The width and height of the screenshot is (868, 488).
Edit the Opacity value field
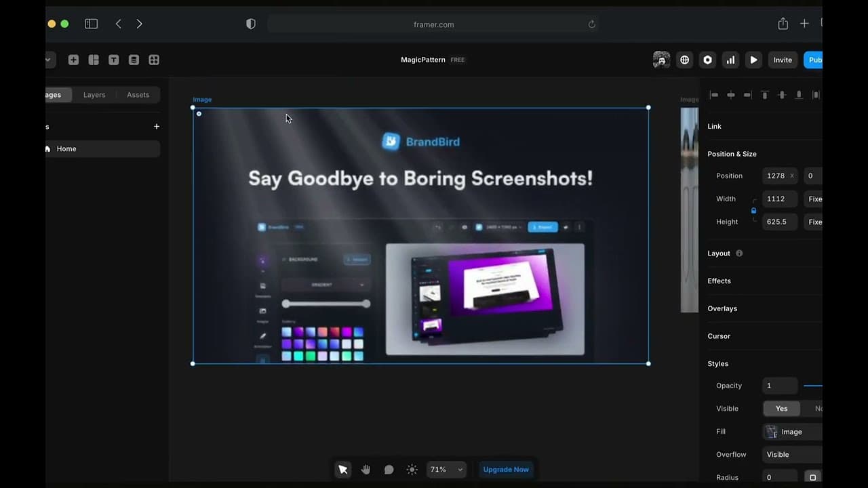point(780,386)
